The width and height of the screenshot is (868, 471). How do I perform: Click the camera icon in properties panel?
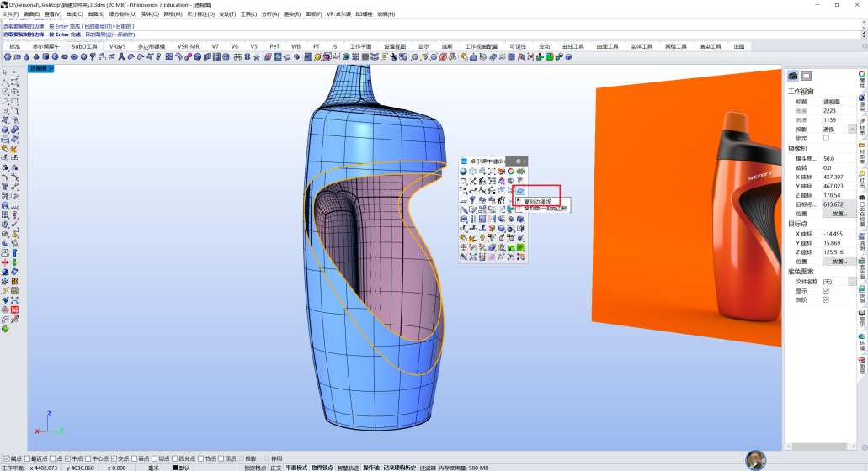tap(793, 76)
